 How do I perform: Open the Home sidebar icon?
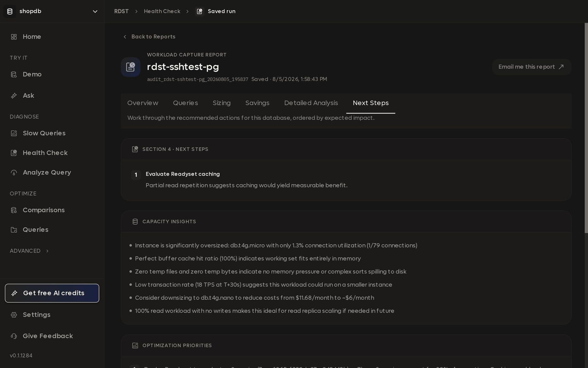click(x=14, y=37)
